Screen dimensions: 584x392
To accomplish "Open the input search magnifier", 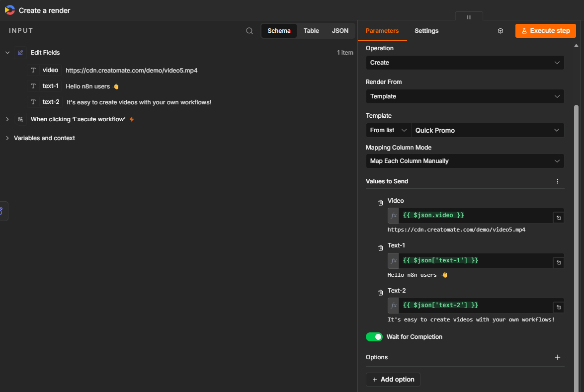I will tap(250, 31).
